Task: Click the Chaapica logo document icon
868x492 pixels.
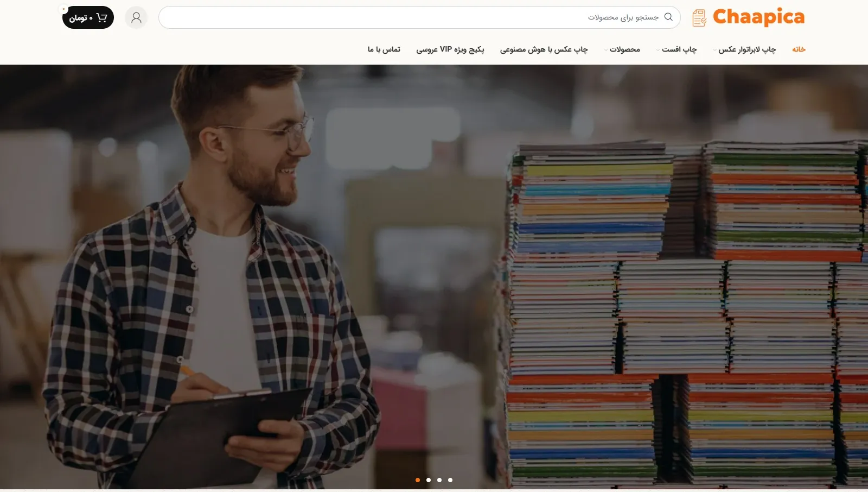Action: click(699, 18)
